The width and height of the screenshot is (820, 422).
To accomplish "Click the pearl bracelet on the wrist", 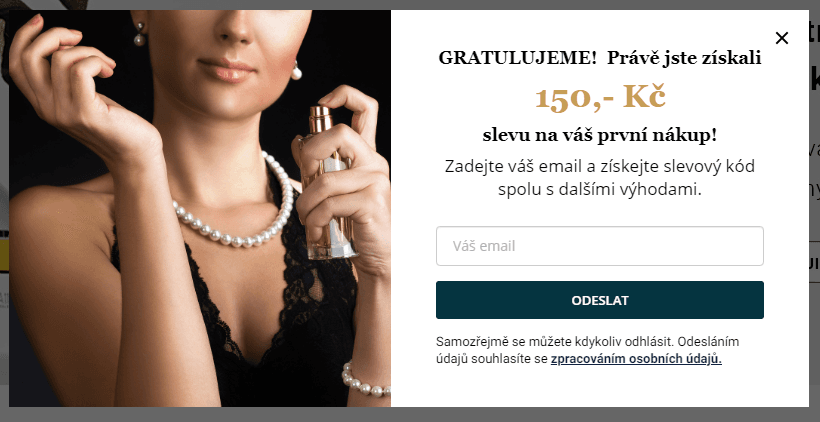I will [x=366, y=379].
